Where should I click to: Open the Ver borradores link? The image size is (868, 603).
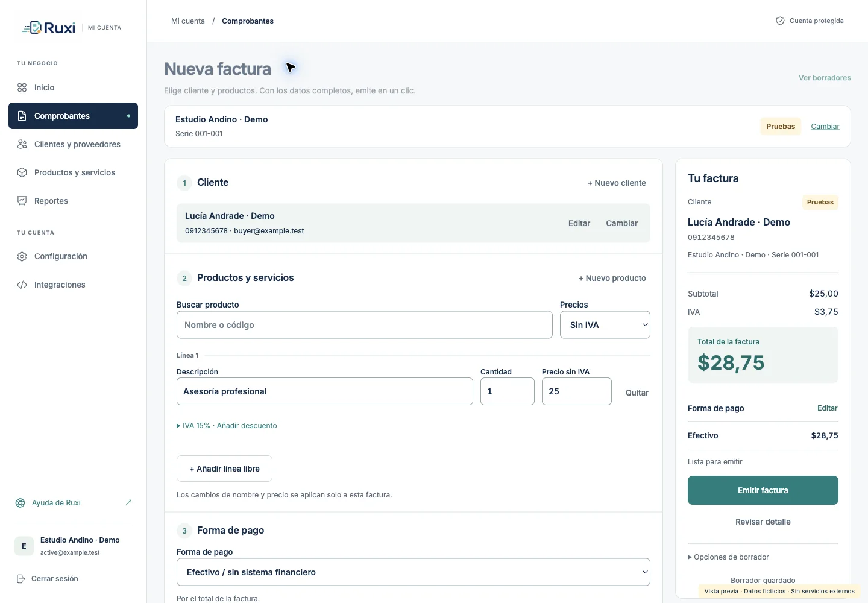pos(825,78)
